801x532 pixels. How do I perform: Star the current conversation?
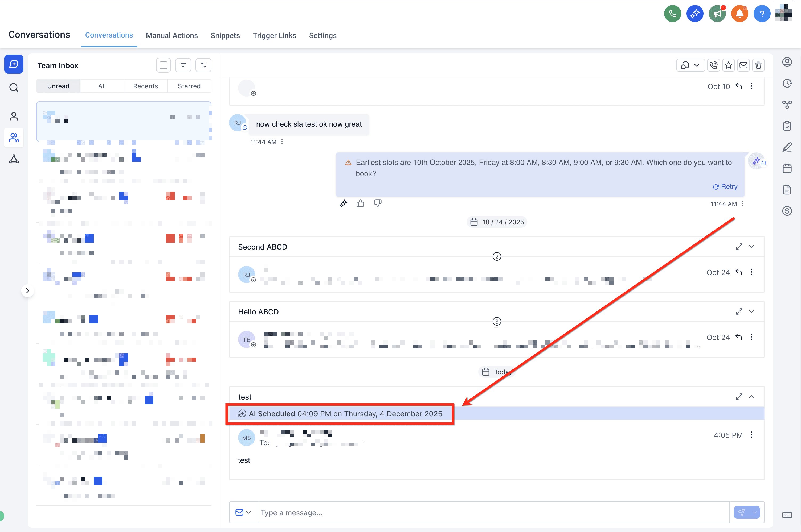[728, 65]
